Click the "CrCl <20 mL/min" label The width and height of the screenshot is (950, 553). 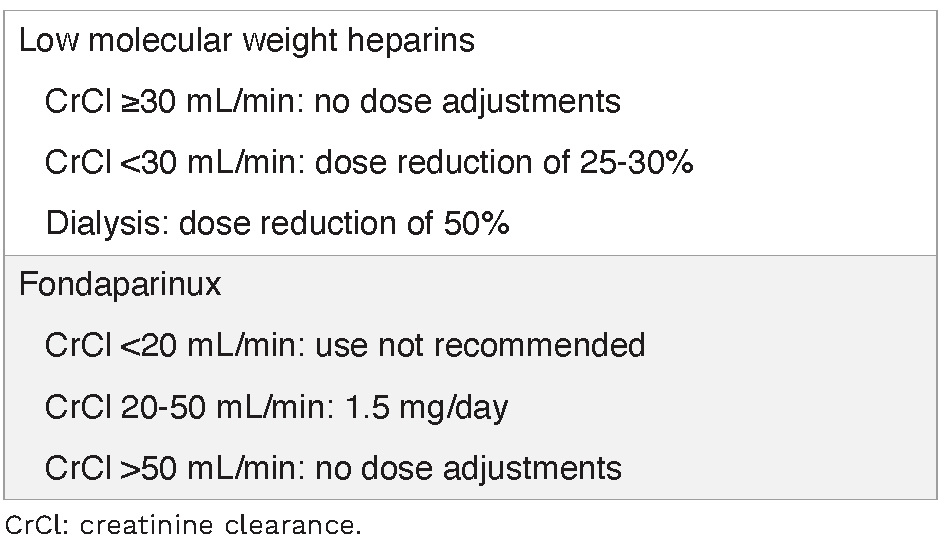(172, 346)
